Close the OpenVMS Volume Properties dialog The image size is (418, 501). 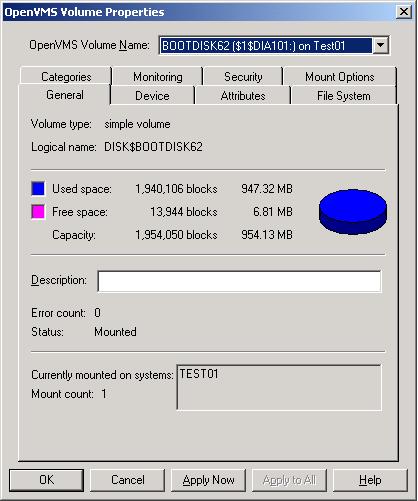(x=404, y=12)
